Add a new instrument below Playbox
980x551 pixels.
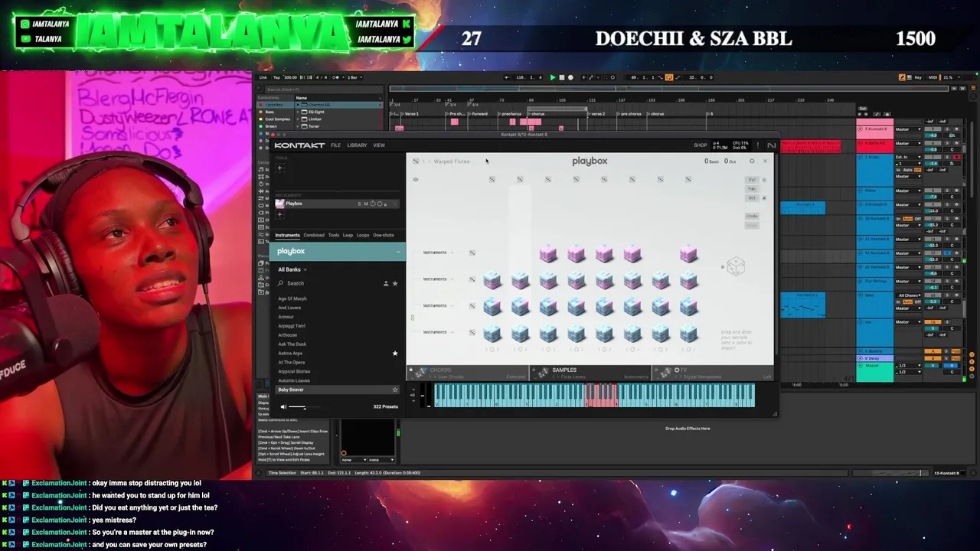[279, 215]
